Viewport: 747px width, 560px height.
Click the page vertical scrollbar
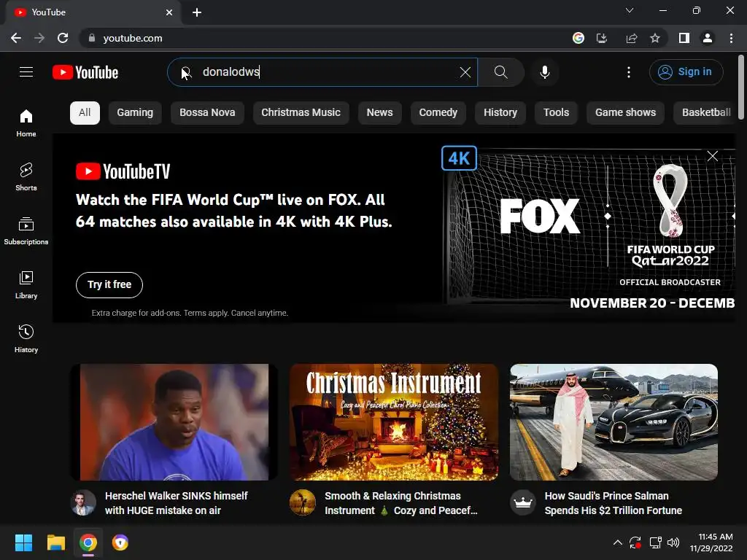[x=741, y=87]
